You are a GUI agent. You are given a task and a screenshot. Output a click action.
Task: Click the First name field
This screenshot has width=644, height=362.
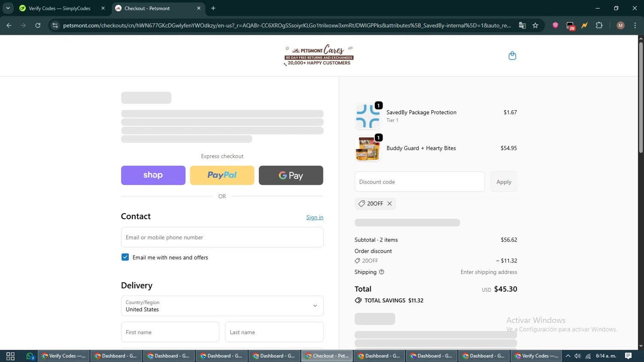(x=170, y=332)
